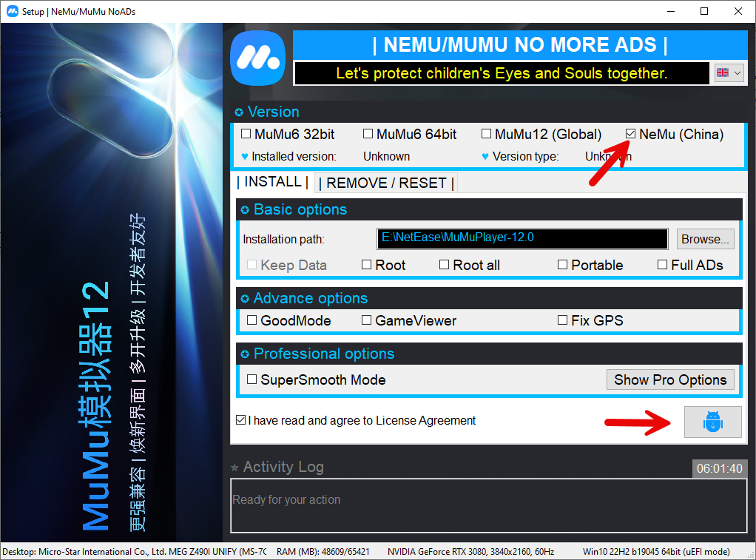Close the Setup window

pos(738,11)
